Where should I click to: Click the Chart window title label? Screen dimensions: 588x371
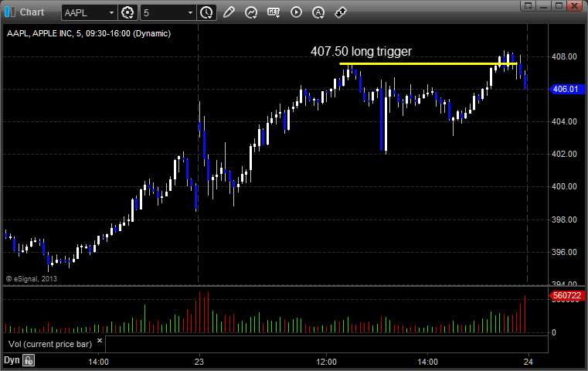[32, 12]
